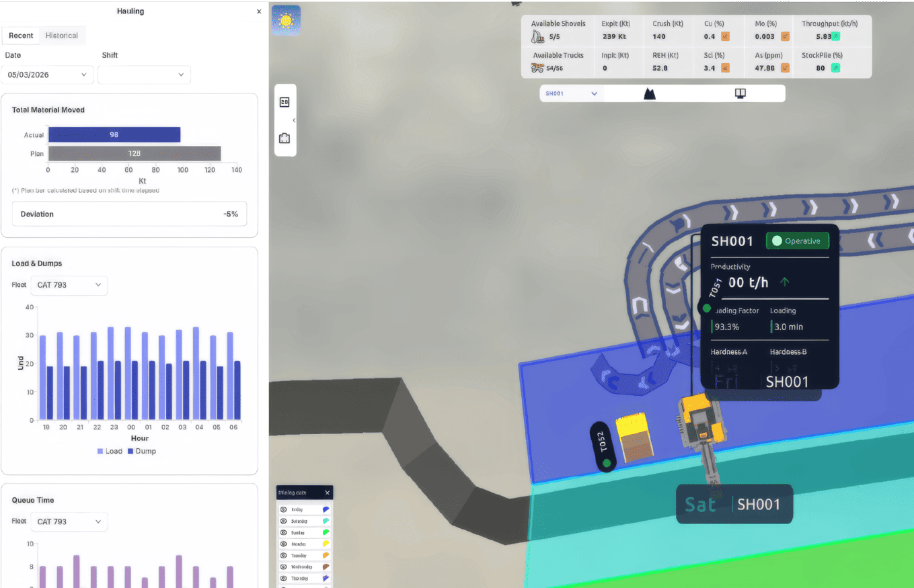Click the brown Wednesday color swatch
This screenshot has height=588, width=914.
[x=326, y=567]
